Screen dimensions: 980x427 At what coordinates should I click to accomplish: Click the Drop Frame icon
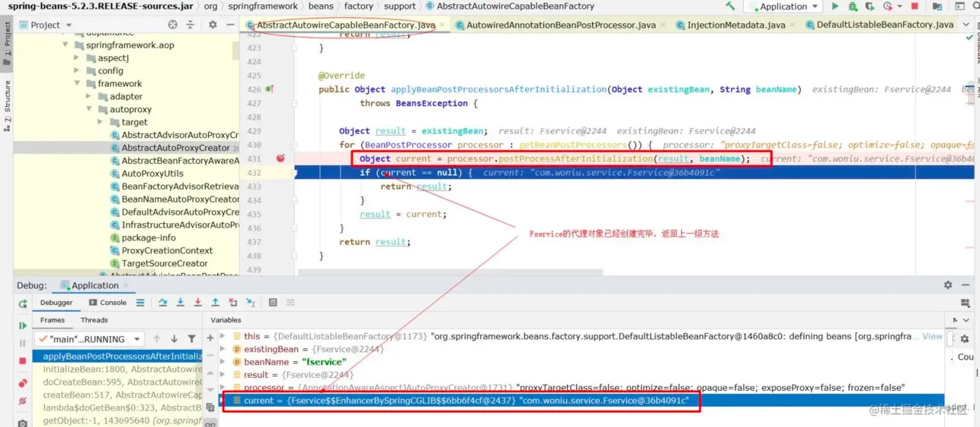[233, 302]
